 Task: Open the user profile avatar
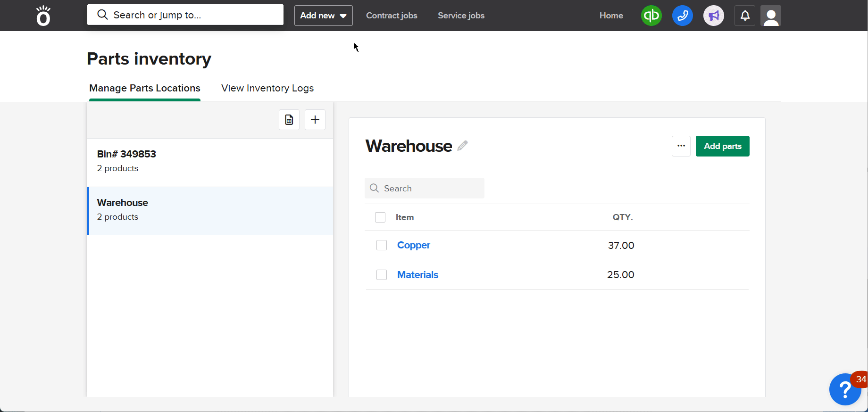[771, 16]
